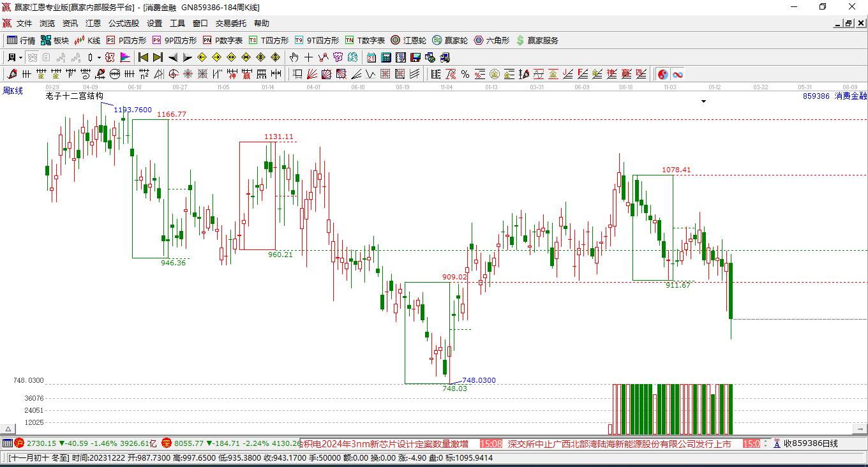Screen dimensions: 868x467
Task: Open the 浏览 menu
Action: coord(47,24)
